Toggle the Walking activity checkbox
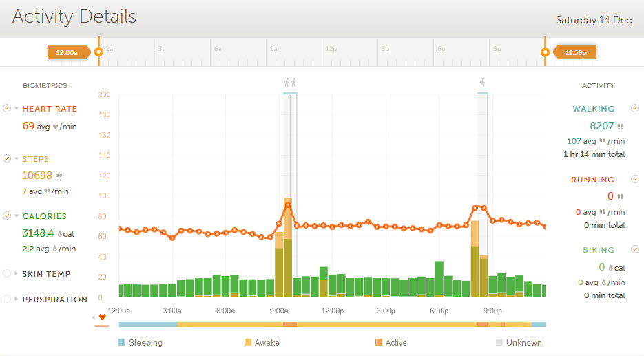This screenshot has height=356, width=644. pos(635,109)
